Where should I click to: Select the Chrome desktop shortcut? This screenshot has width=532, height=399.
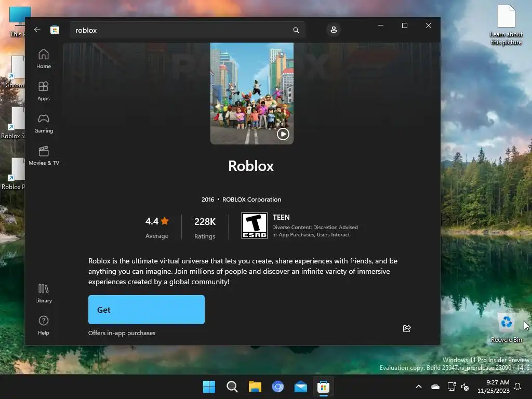click(15, 72)
